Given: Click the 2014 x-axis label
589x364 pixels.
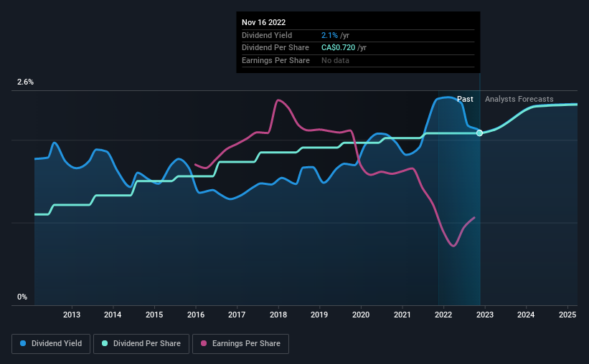Looking at the screenshot, I should click(x=113, y=315).
